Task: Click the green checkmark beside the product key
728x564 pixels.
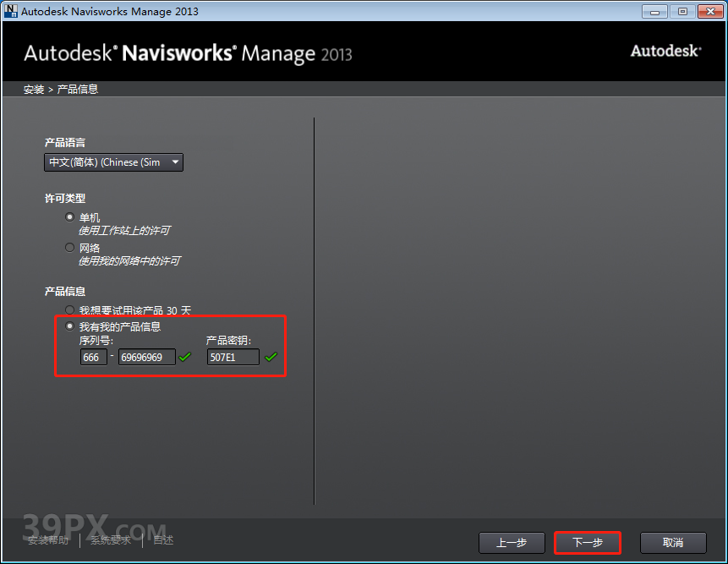Action: [271, 357]
